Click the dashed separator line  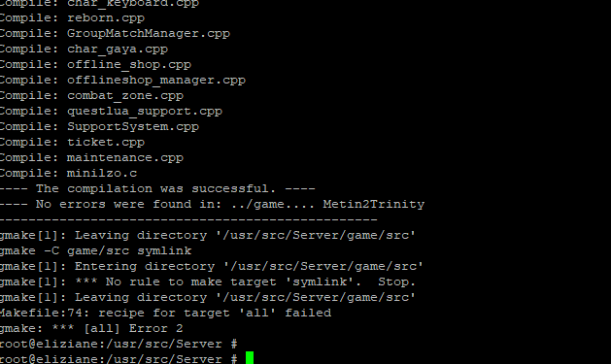(188, 220)
